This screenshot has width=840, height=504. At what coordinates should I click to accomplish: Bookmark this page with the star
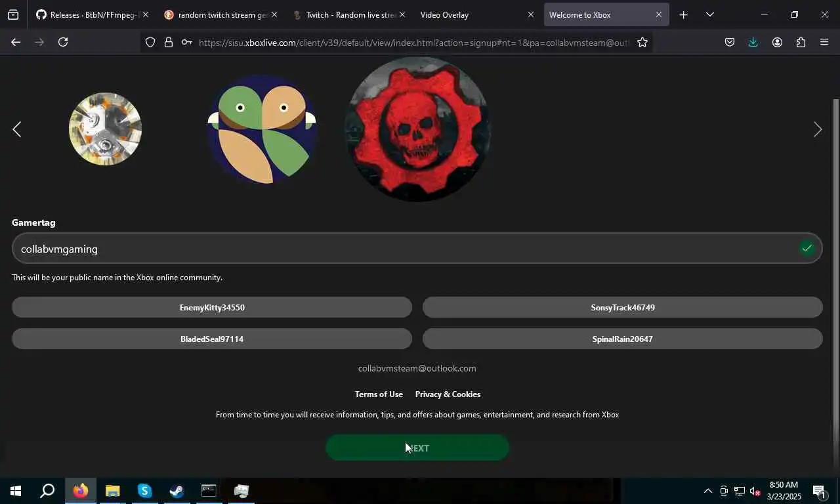pos(642,42)
